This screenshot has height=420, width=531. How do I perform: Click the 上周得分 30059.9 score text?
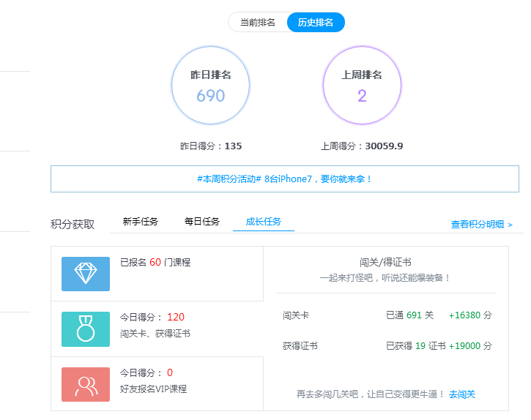pos(362,146)
